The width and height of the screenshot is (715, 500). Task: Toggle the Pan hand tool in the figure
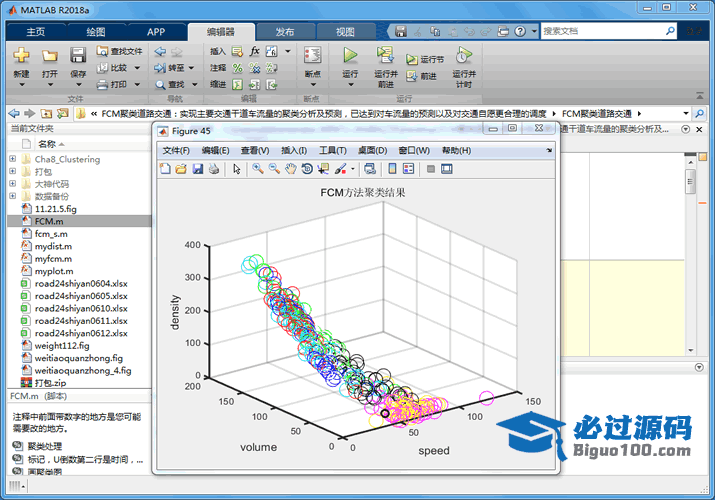pyautogui.click(x=291, y=169)
